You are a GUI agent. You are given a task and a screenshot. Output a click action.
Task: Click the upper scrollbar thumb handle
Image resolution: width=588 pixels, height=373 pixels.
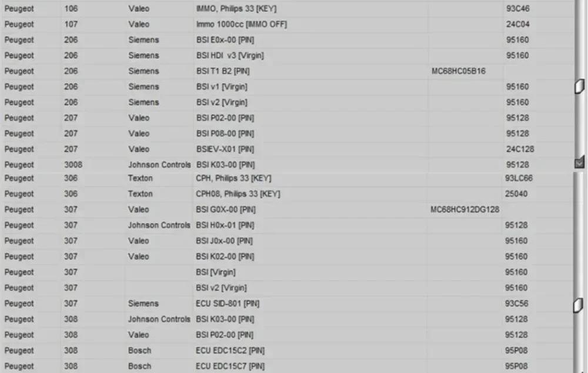pos(579,86)
